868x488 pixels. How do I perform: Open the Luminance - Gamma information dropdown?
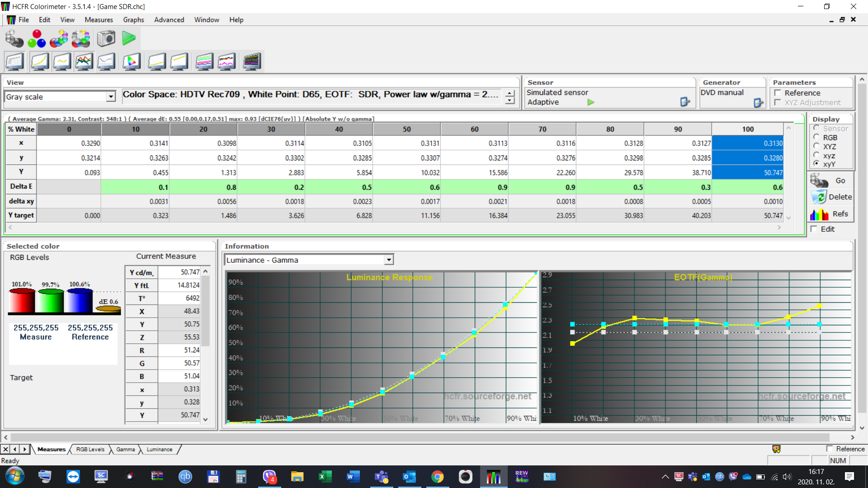[389, 260]
